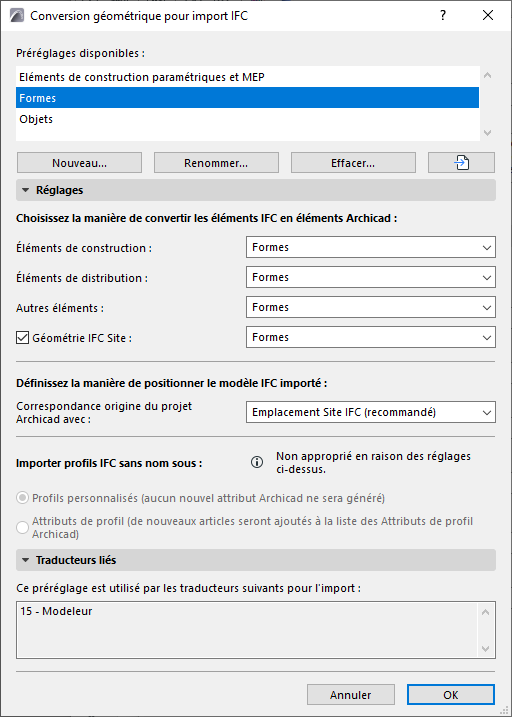Click the Annuler button
The width and height of the screenshot is (512, 717).
351,695
